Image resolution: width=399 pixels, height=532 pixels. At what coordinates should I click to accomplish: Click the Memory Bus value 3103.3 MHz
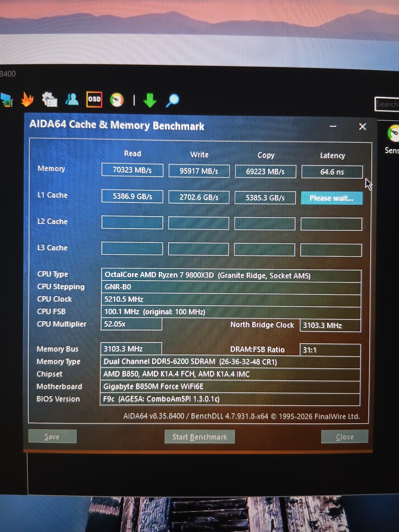click(x=131, y=349)
